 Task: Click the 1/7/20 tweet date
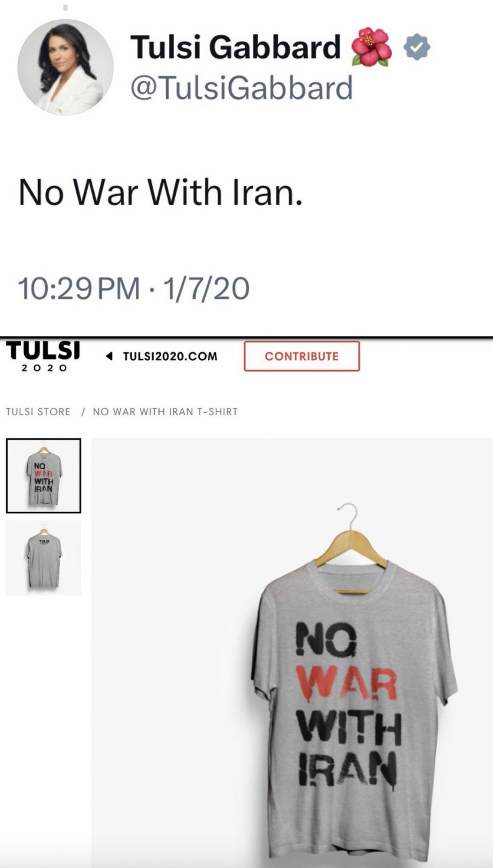(x=206, y=289)
